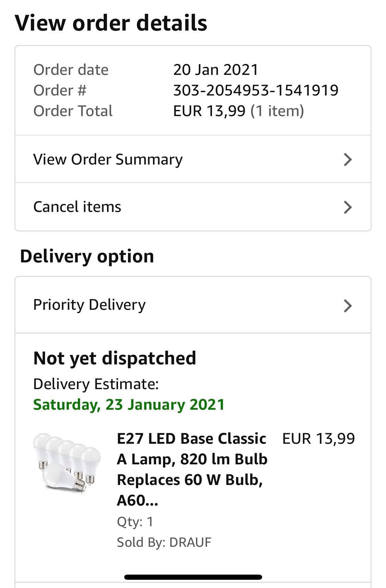Tap the Cancel items chevron arrow
This screenshot has height=588, width=386.
(348, 207)
